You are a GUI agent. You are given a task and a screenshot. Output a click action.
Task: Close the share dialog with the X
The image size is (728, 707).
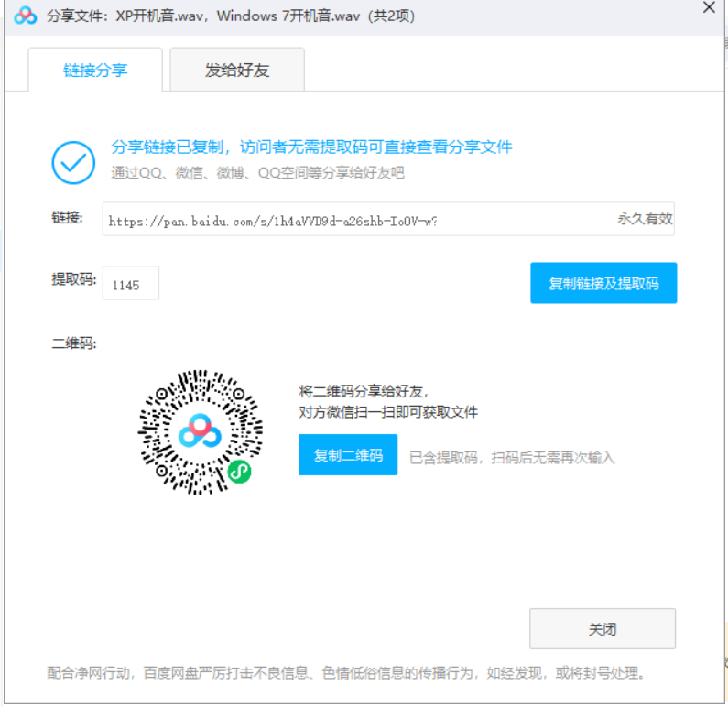point(709,7)
